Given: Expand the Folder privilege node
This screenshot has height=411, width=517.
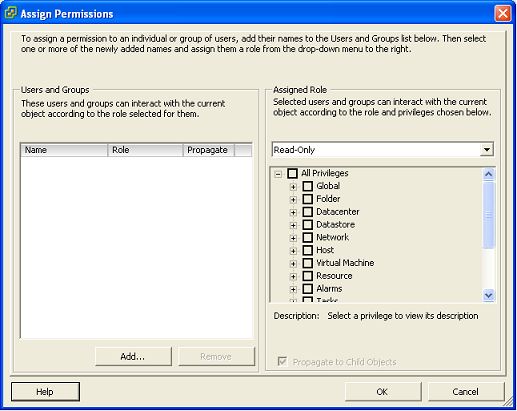Looking at the screenshot, I should click(x=293, y=200).
